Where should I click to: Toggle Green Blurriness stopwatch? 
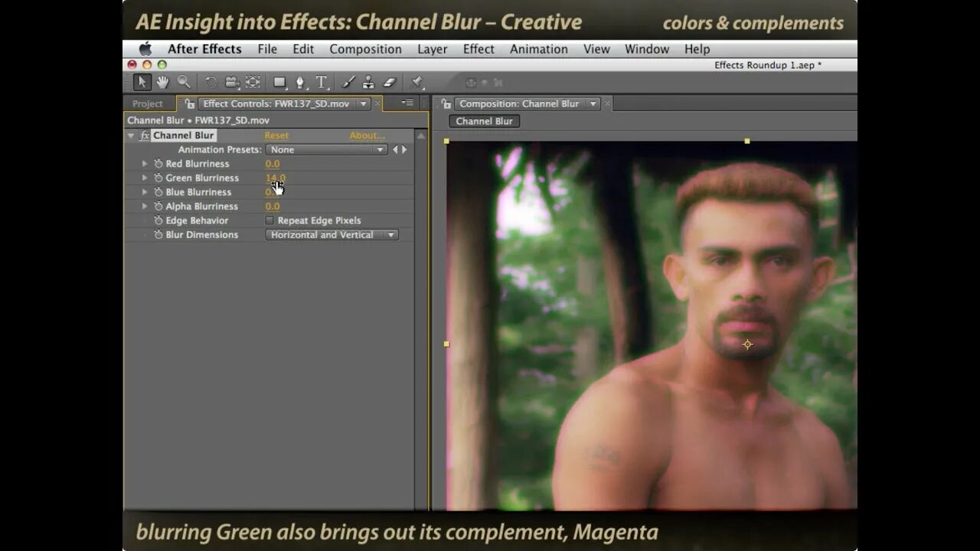pyautogui.click(x=158, y=178)
